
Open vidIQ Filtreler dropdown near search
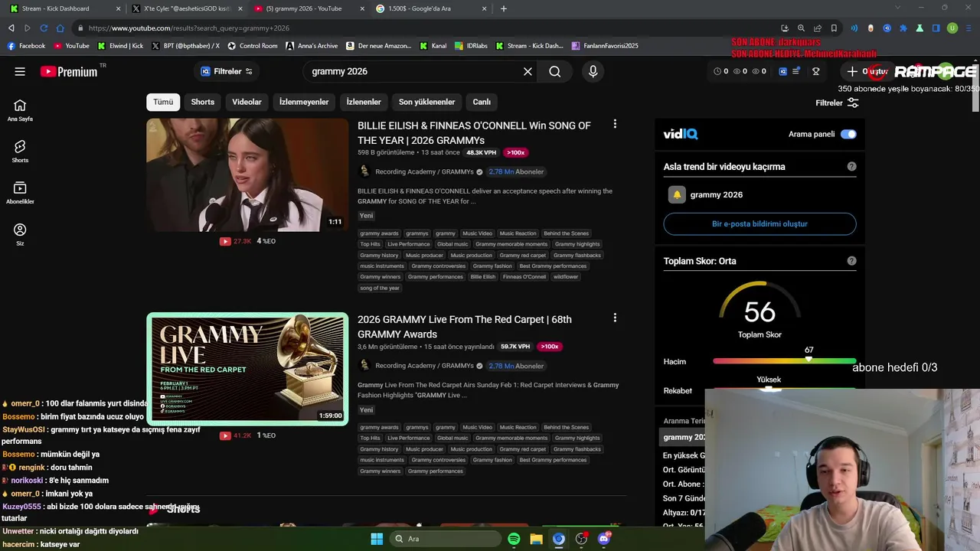pyautogui.click(x=227, y=71)
